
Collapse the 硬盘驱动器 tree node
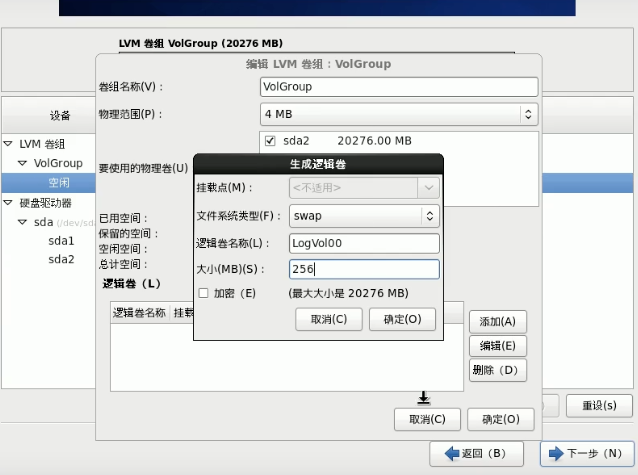point(8,202)
